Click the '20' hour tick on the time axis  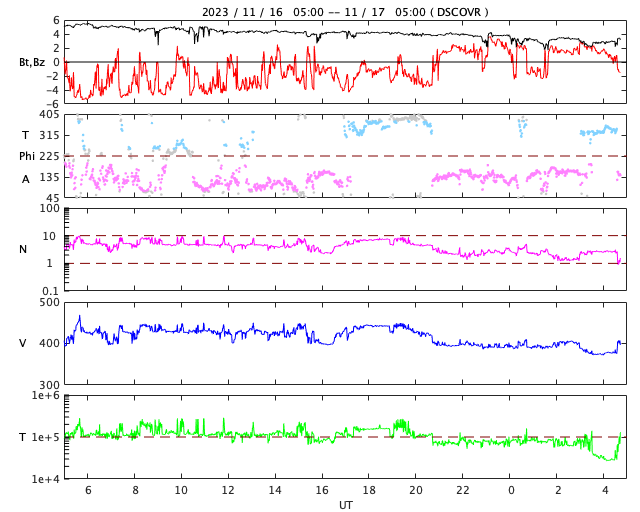pos(416,490)
